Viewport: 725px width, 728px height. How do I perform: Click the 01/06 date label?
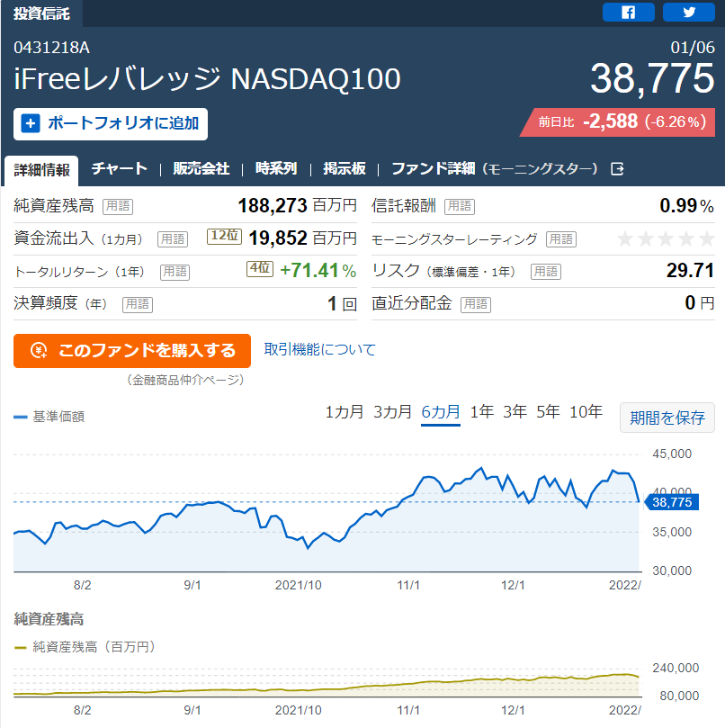click(x=693, y=48)
